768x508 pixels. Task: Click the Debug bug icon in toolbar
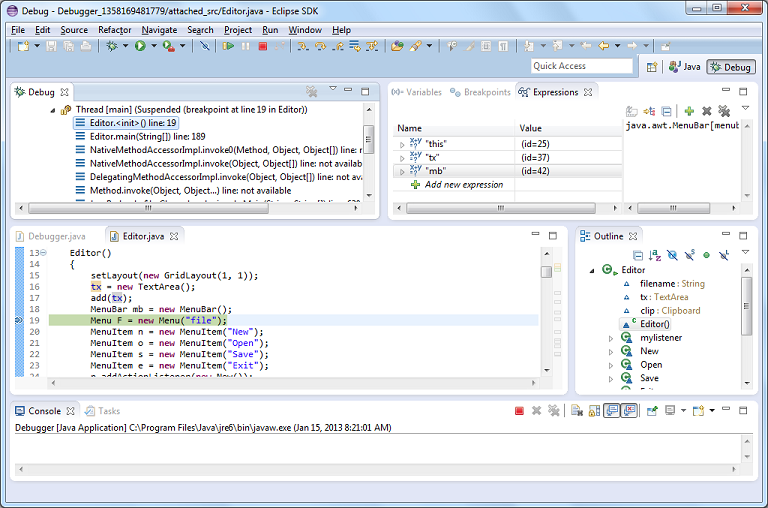(112, 46)
